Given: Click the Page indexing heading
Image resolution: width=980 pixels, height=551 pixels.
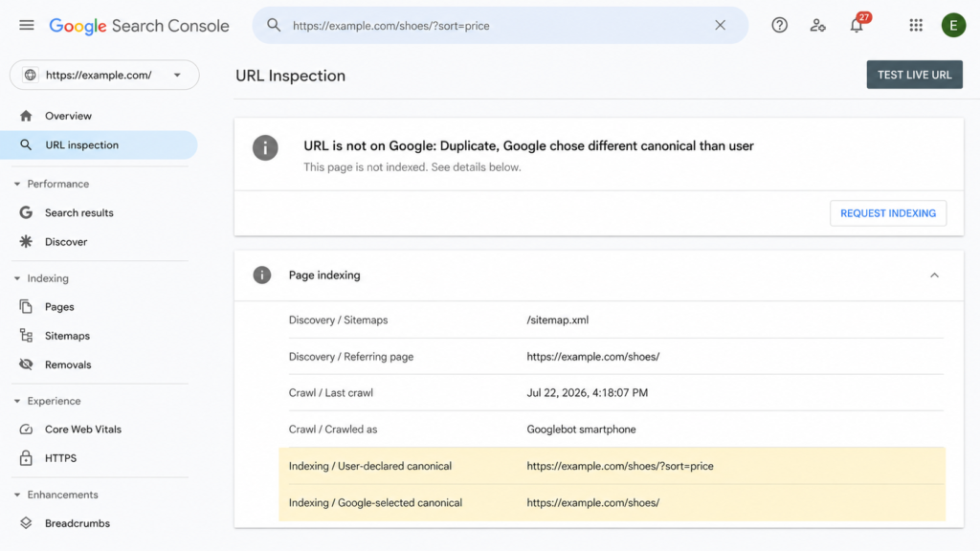Looking at the screenshot, I should [324, 275].
